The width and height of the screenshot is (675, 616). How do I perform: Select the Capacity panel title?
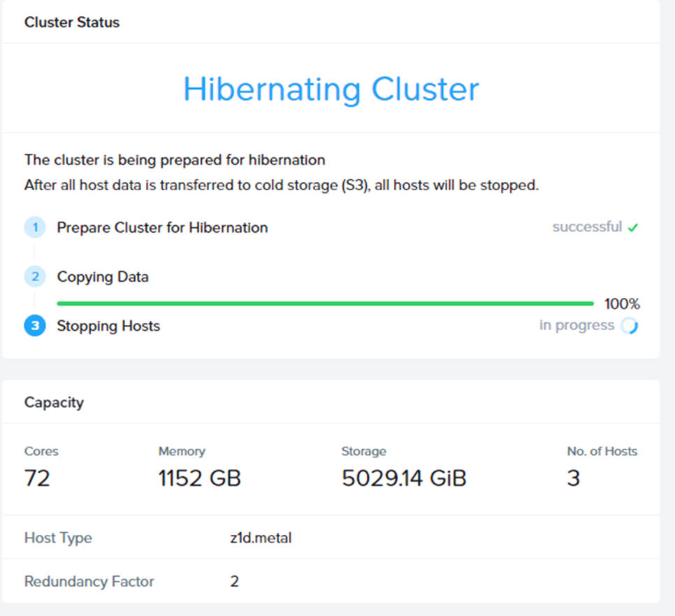click(x=54, y=403)
